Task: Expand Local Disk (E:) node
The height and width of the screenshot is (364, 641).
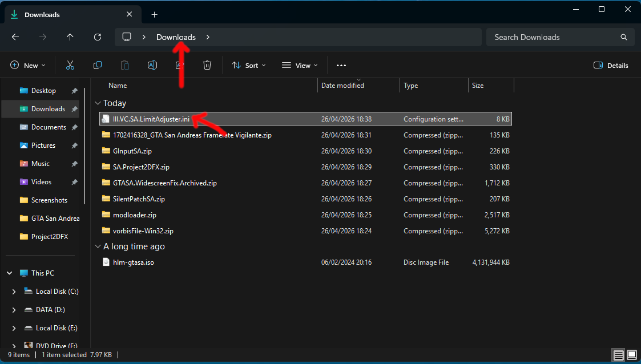Action: pyautogui.click(x=14, y=328)
